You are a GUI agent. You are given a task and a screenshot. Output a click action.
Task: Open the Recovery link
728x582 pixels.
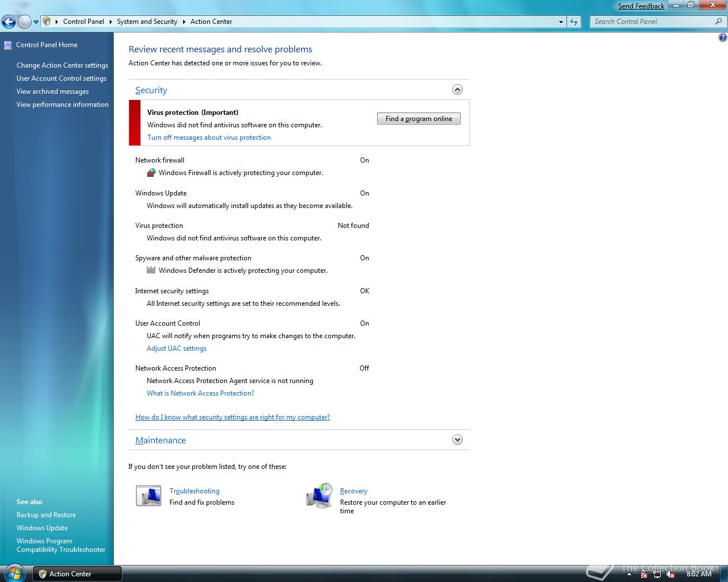pos(354,491)
